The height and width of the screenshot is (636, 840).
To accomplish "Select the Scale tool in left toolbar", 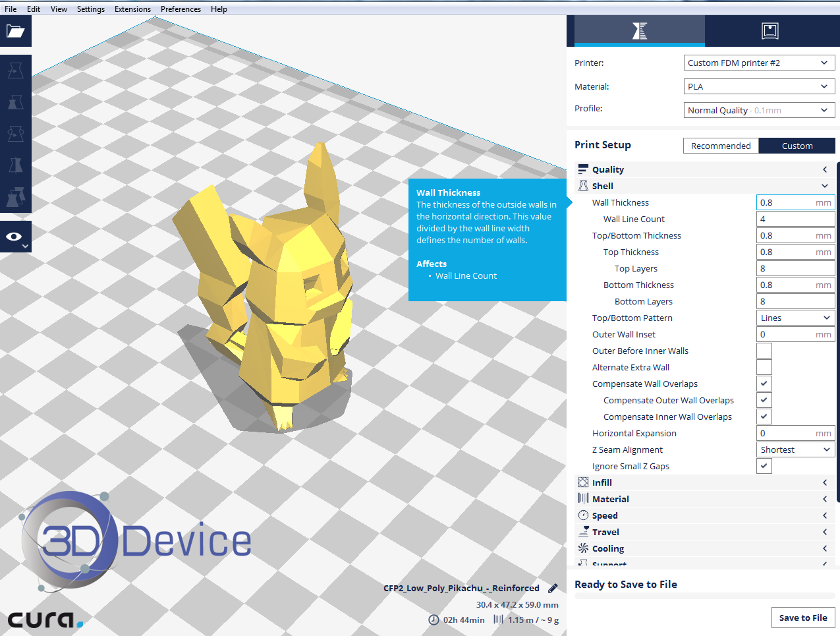I will pyautogui.click(x=15, y=102).
